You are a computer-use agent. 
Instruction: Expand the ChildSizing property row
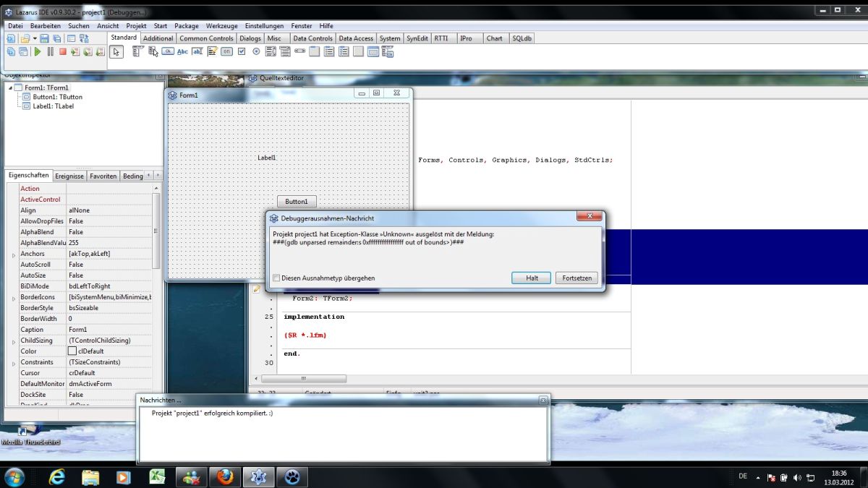click(x=13, y=341)
